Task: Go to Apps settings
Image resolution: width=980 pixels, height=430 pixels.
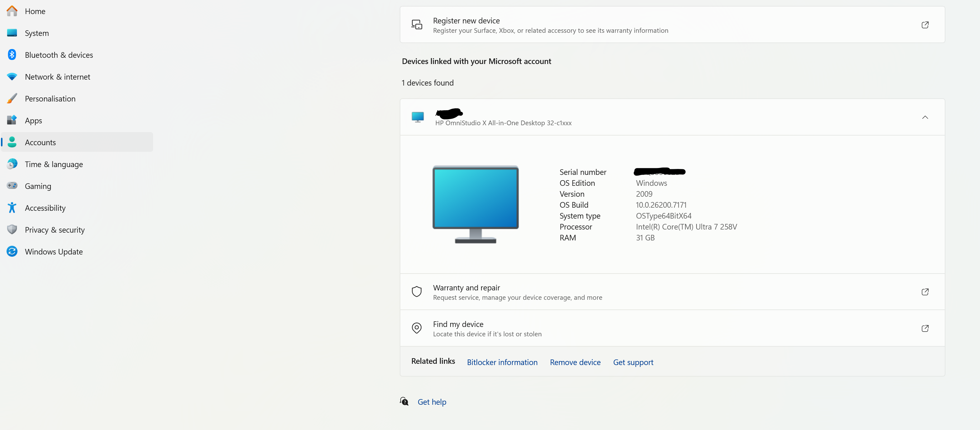Action: pos(33,120)
